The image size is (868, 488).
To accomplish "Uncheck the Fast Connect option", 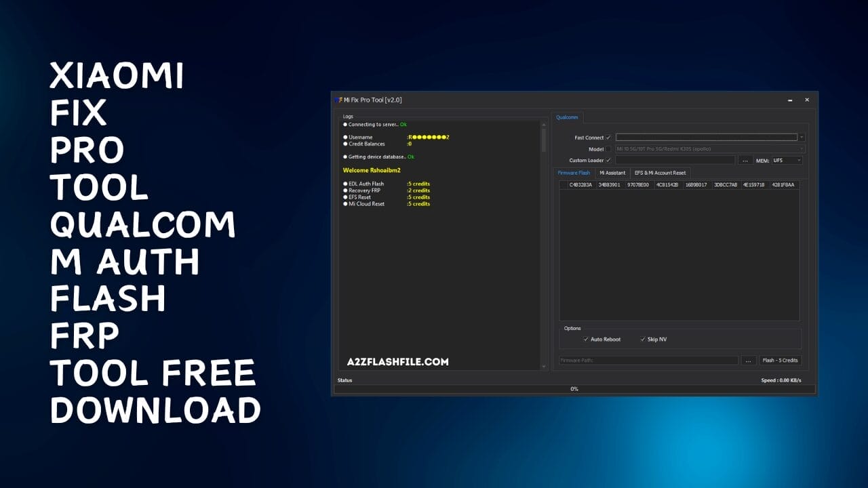I will (610, 138).
